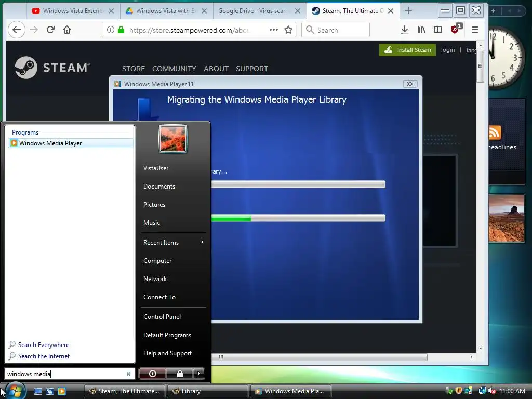The height and width of the screenshot is (399, 532).
Task: Click the browser horizontal scrollbar
Action: point(319,357)
